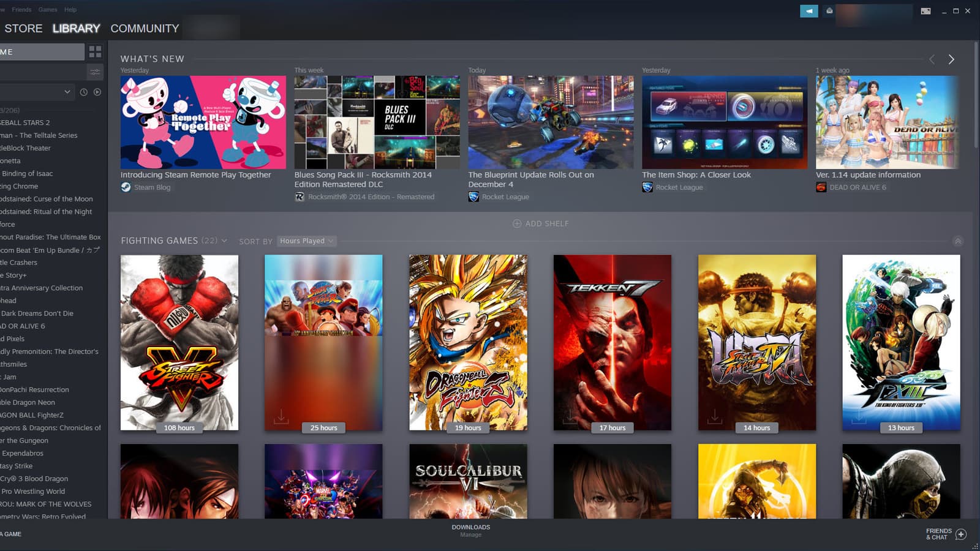This screenshot has width=980, height=551.
Task: Go to next What's New items
Action: (x=951, y=59)
